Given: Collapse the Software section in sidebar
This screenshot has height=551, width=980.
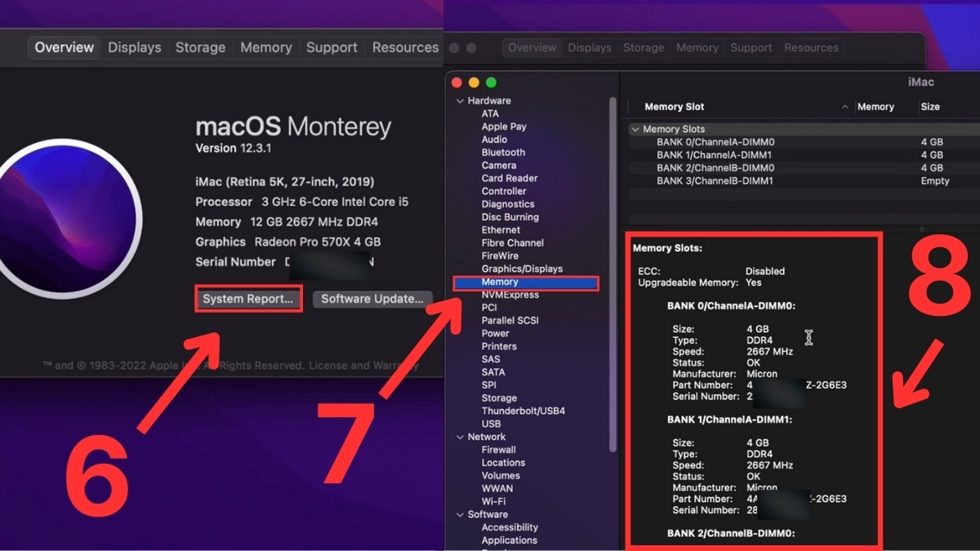Looking at the screenshot, I should pyautogui.click(x=460, y=515).
